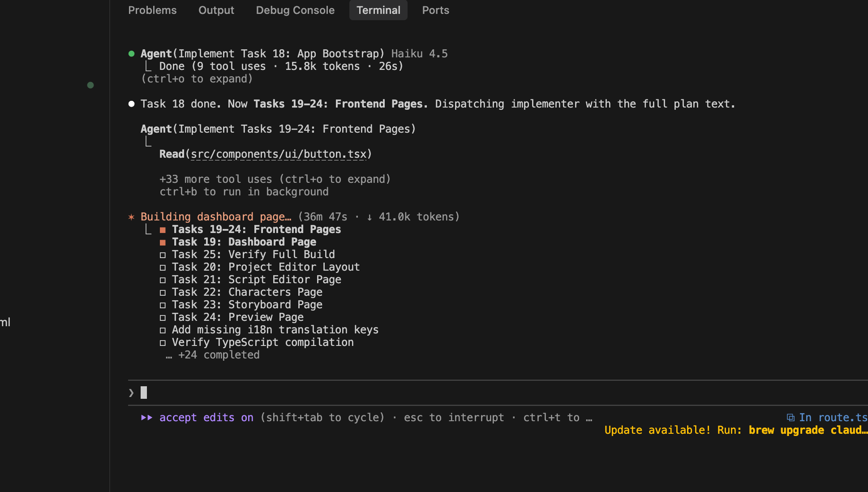Click checkbox for Task 25: Verify Full Build
868x492 pixels.
coord(163,255)
